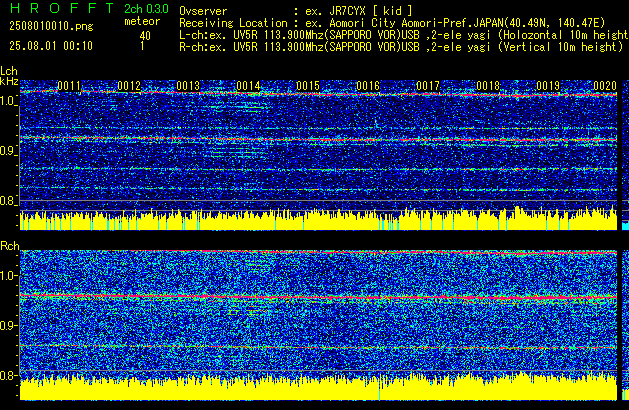The width and height of the screenshot is (629, 410).
Task: Click the Lch channel label
Action: click(x=9, y=71)
